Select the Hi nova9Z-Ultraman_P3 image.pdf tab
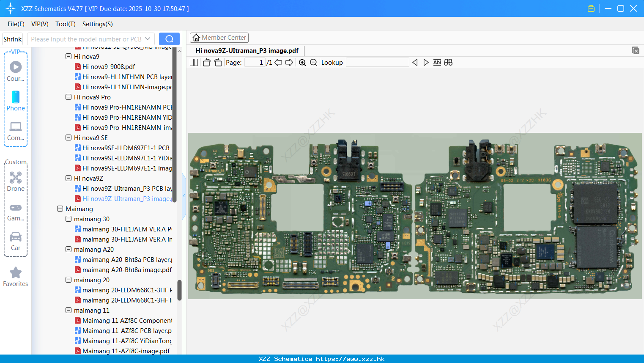This screenshot has width=644, height=363. (247, 51)
